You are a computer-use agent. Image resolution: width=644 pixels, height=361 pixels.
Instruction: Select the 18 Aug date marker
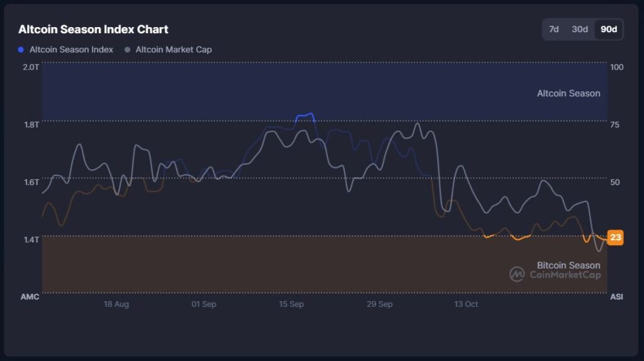(116, 304)
